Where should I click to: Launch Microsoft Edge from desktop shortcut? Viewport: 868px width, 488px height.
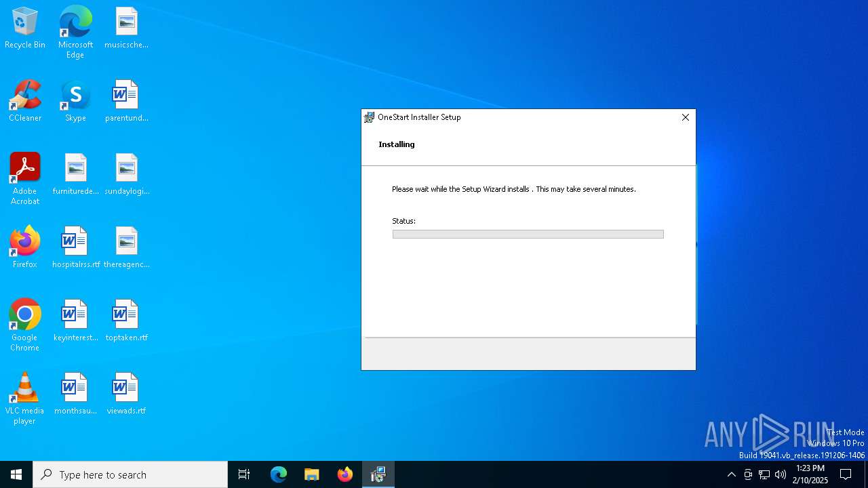tap(75, 33)
